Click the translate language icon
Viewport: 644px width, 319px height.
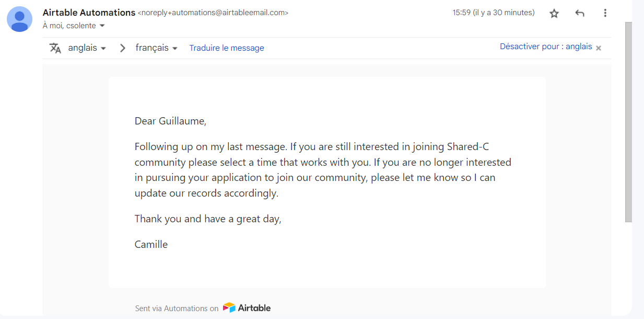pos(55,48)
